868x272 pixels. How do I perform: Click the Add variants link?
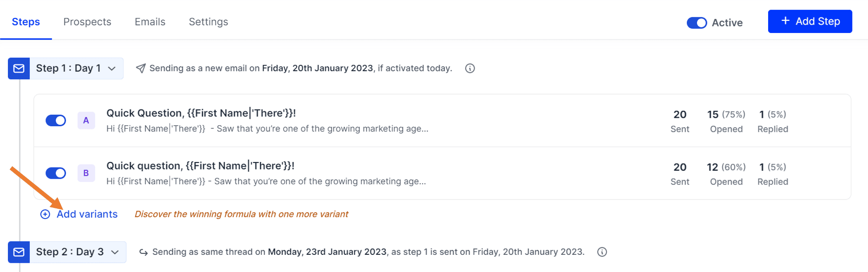coord(87,214)
